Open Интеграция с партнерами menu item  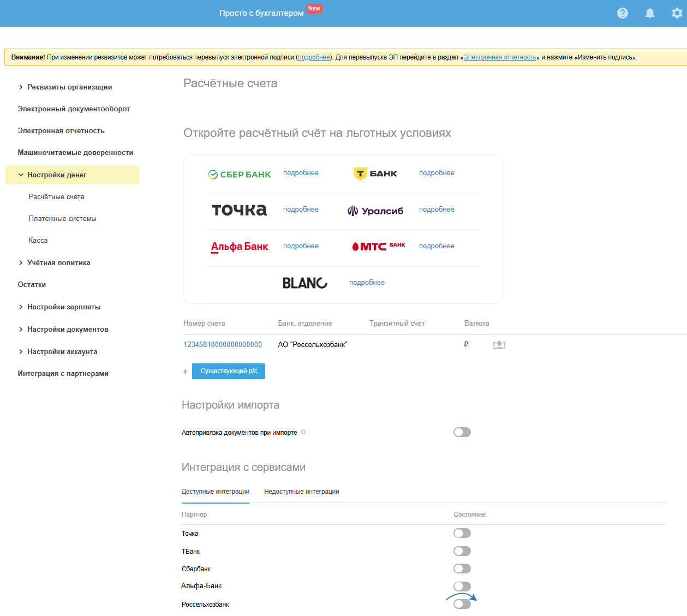[63, 374]
